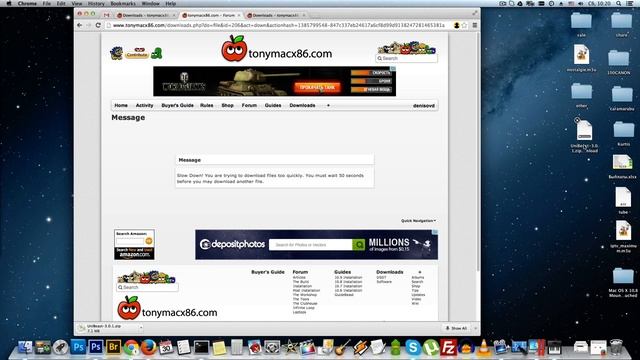The width and height of the screenshot is (640, 360).
Task: Open the yellow Stickies icon in the Dock
Action: click(x=219, y=347)
